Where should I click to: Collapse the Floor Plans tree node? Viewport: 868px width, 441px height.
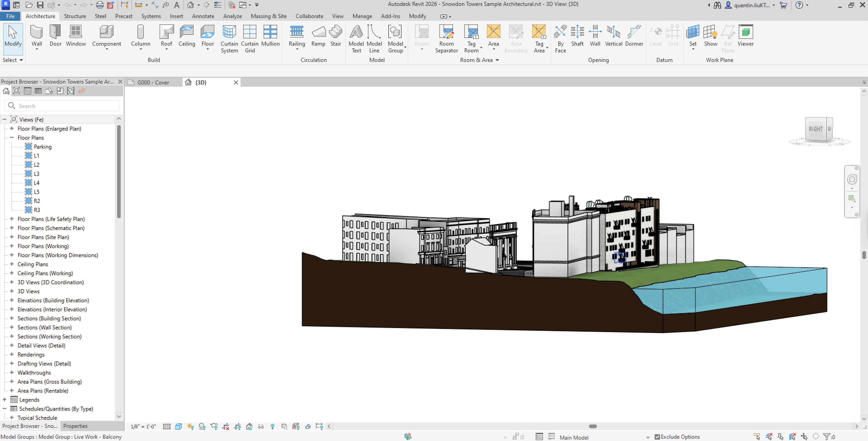click(x=12, y=137)
